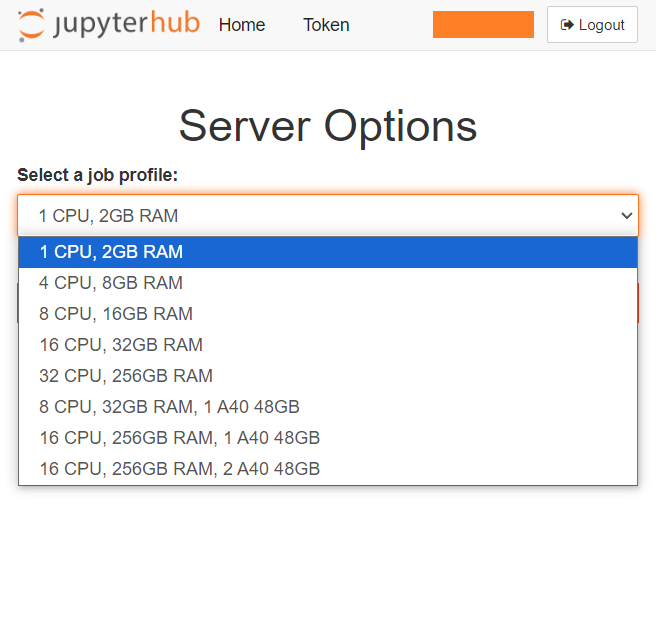Click the orange redacted username block

tap(483, 25)
